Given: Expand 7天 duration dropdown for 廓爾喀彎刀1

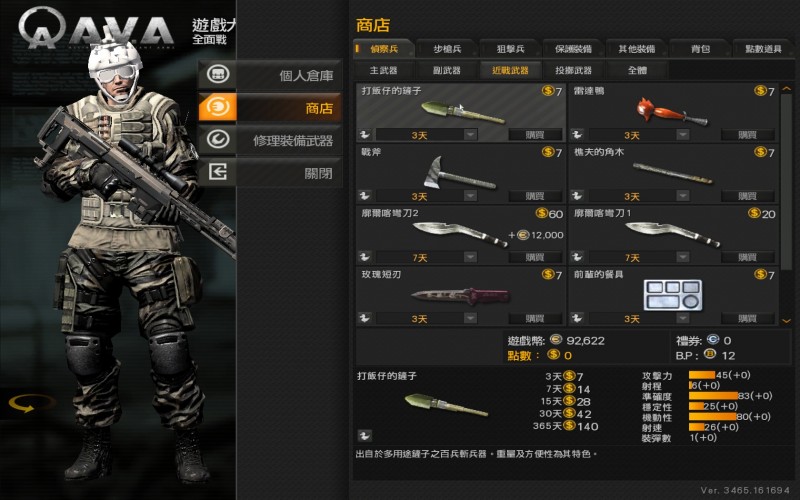Looking at the screenshot, I should coord(683,257).
